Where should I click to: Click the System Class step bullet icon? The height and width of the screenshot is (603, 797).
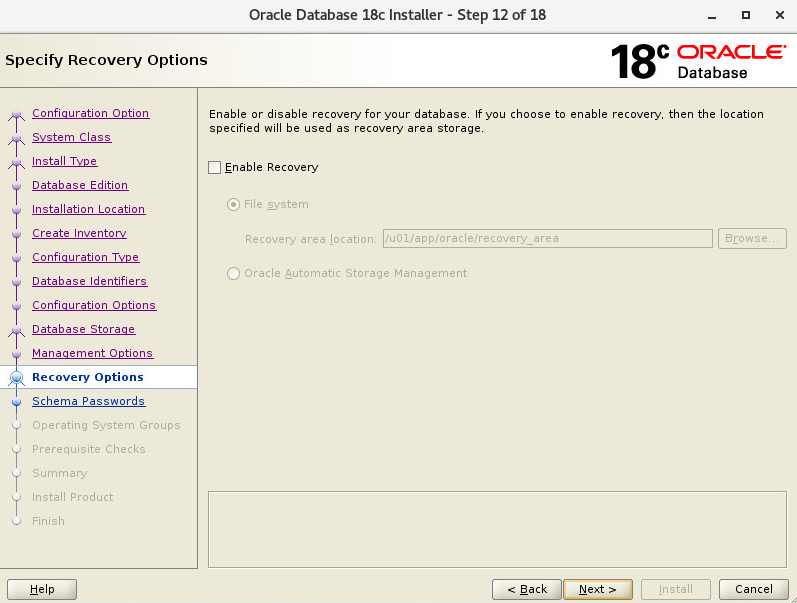pyautogui.click(x=16, y=138)
